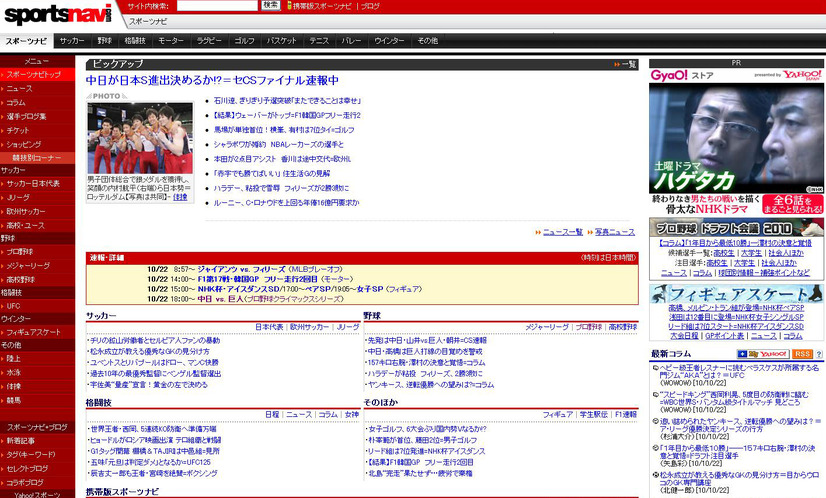Click the プロ野球ドラフト会議 2010 banner
826x498 pixels.
[736, 228]
